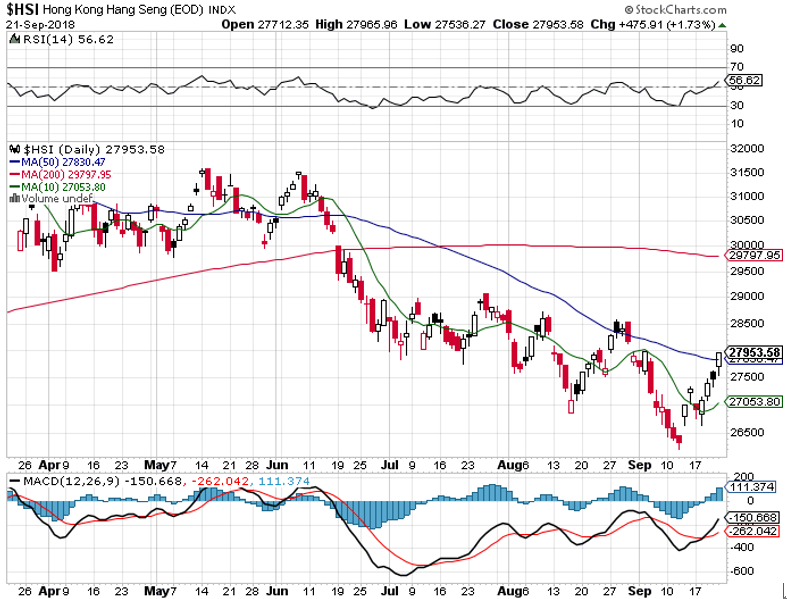This screenshot has height=599, width=787.
Task: Click the -150.668 MACD axis tag
Action: (753, 518)
